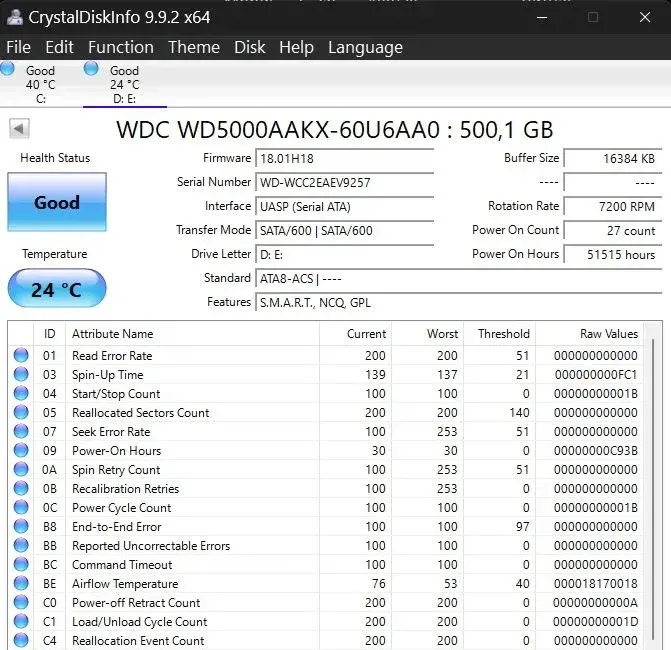The image size is (671, 650).
Task: Select the Read Error Rate attribute name
Action: [112, 356]
